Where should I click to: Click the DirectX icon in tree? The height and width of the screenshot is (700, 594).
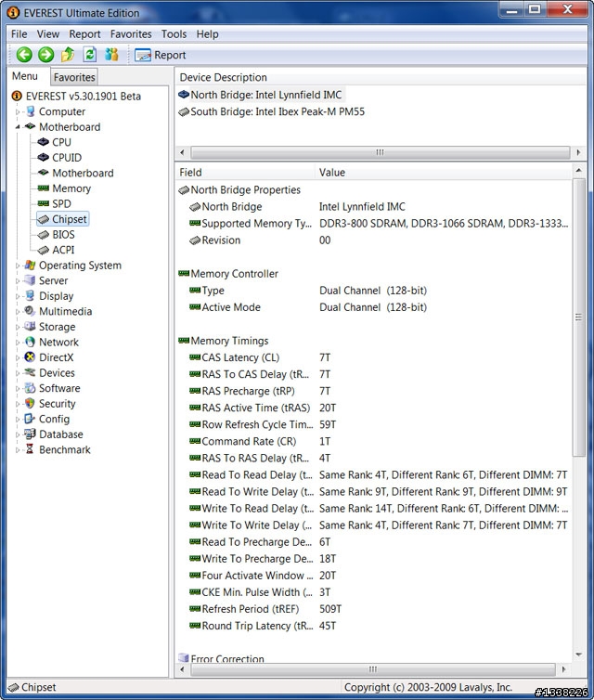[x=30, y=356]
